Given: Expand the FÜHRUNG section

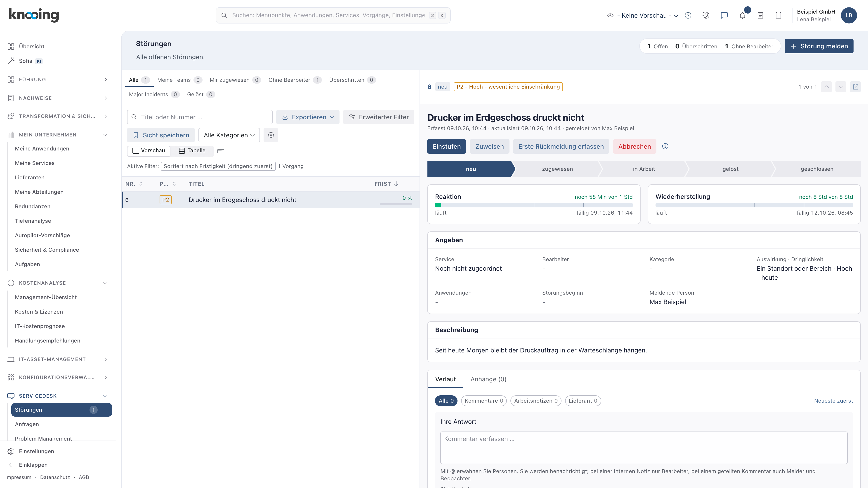Looking at the screenshot, I should coord(57,80).
